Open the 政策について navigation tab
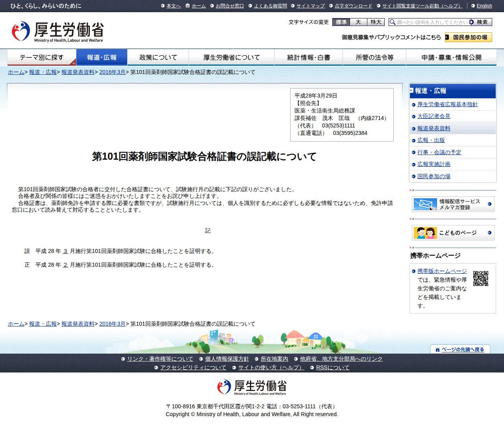The width and height of the screenshot is (504, 437). (158, 57)
